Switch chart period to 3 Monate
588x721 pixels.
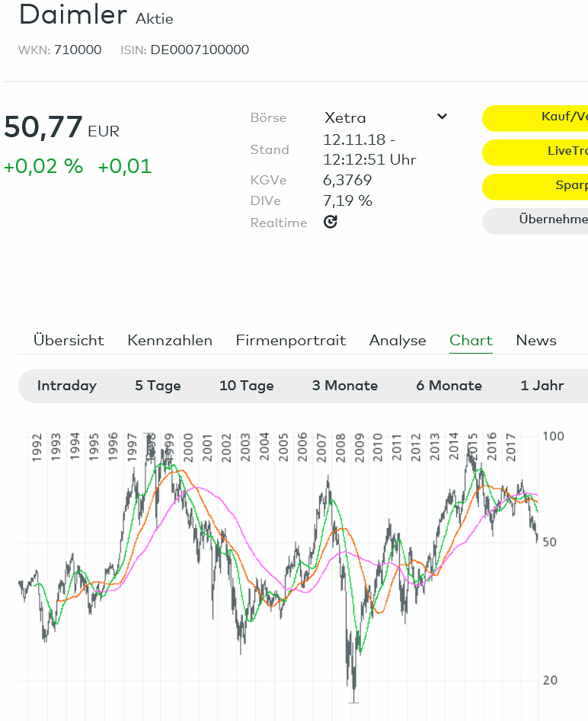pos(344,386)
